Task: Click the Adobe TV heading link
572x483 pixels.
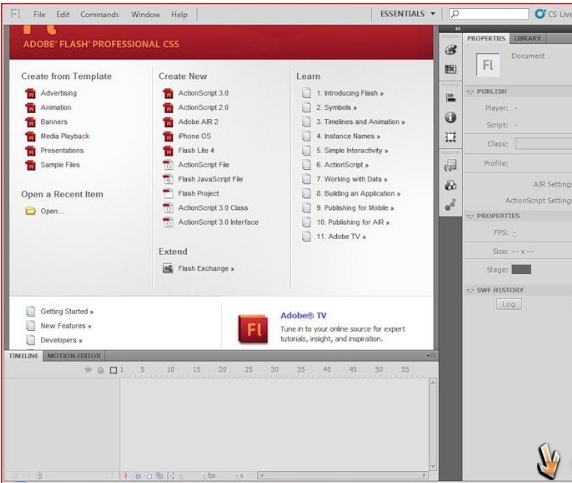Action: pos(303,316)
